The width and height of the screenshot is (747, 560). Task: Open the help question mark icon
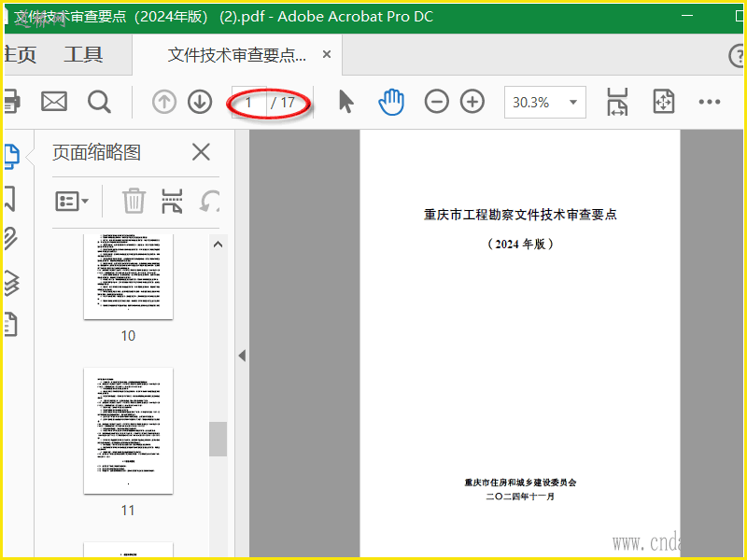[x=737, y=56]
